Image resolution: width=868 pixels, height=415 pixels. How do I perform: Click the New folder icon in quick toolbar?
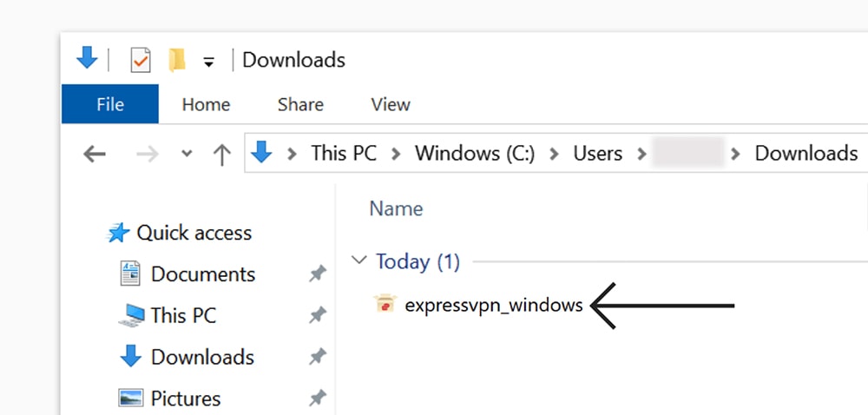coord(177,60)
